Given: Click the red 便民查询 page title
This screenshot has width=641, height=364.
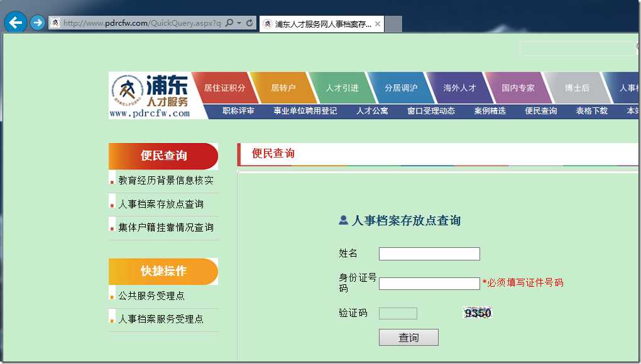Looking at the screenshot, I should [x=273, y=153].
